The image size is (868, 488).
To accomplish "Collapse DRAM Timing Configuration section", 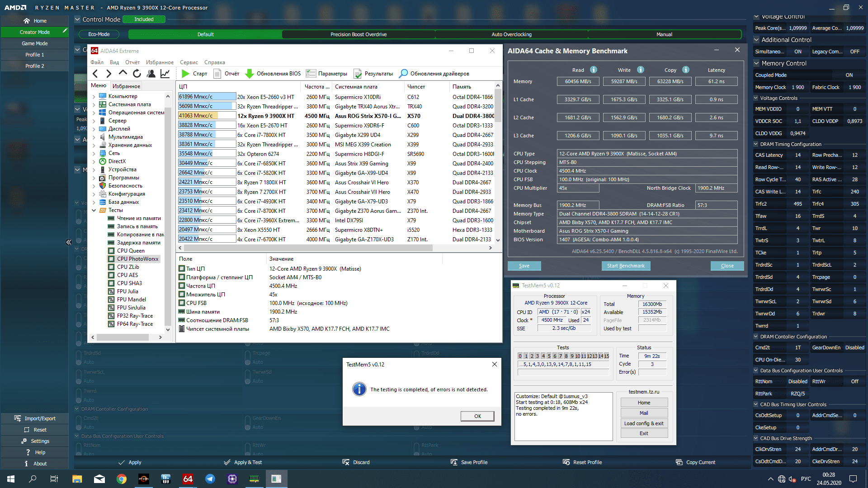I will 756,144.
